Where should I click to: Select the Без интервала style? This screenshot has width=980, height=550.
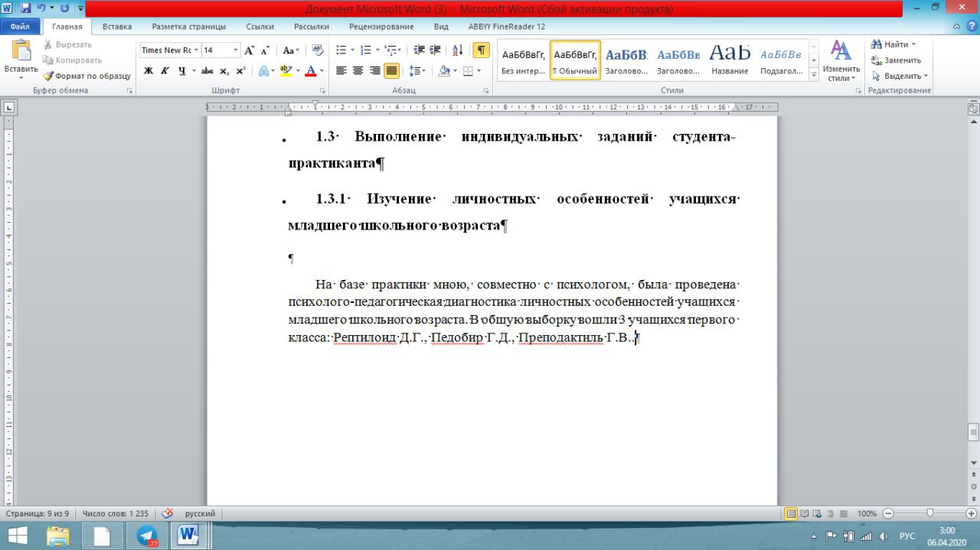pos(524,59)
